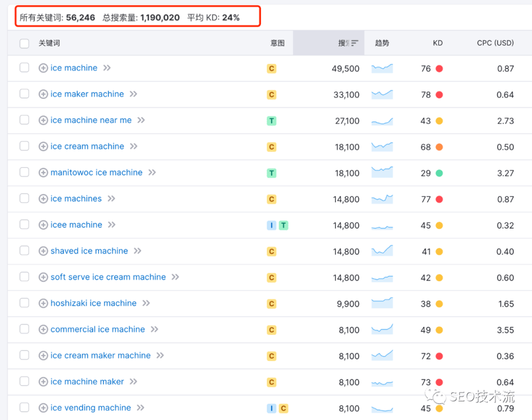Image resolution: width=532 pixels, height=420 pixels.
Task: Select the commercial ice machine checkbox
Action: pos(24,329)
